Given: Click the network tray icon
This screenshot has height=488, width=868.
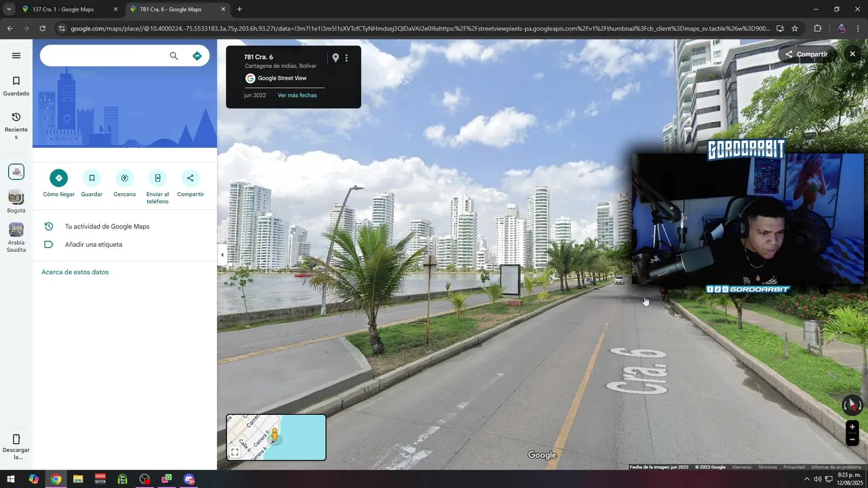Looking at the screenshot, I should pos(828,479).
